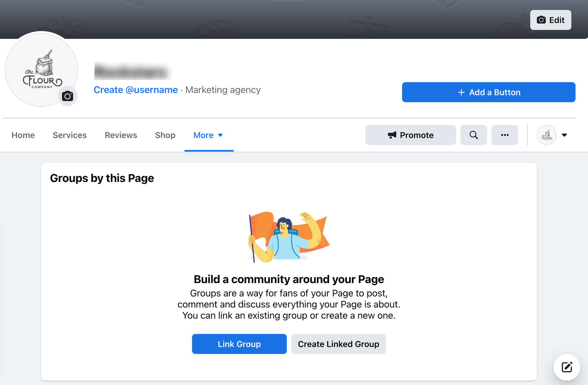Click Create Linked Group button
This screenshot has width=588, height=385.
(x=338, y=344)
